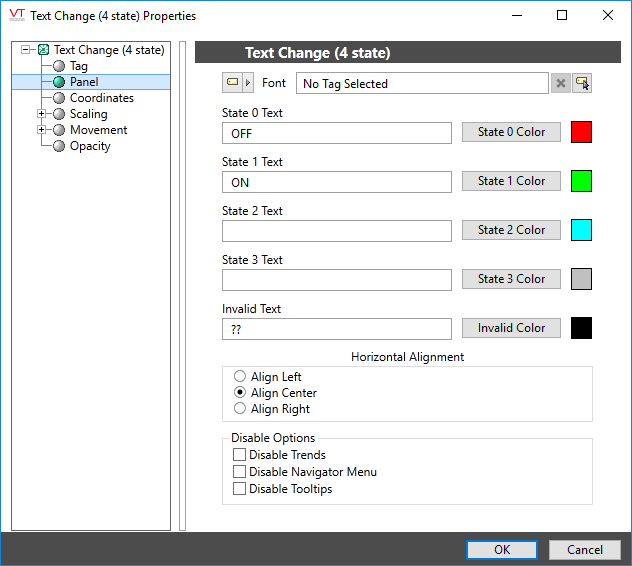Expand the Scaling tree node

41,114
